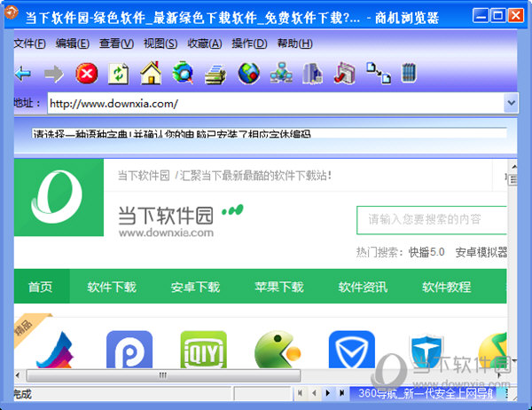Jump to first tab in status bar

point(300,393)
